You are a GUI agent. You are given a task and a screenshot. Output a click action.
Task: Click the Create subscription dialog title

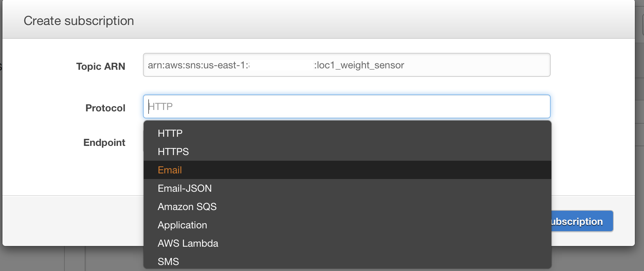[79, 21]
